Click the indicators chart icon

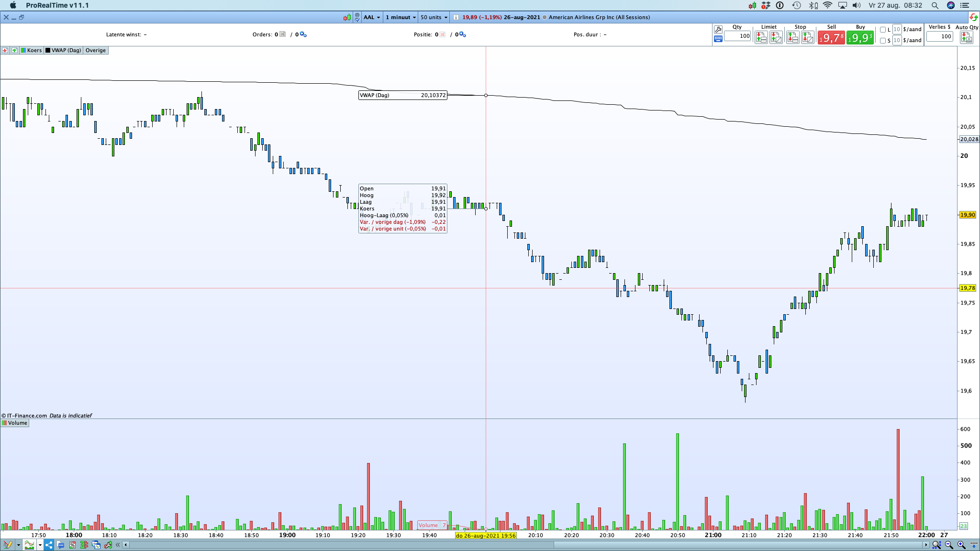click(x=29, y=545)
